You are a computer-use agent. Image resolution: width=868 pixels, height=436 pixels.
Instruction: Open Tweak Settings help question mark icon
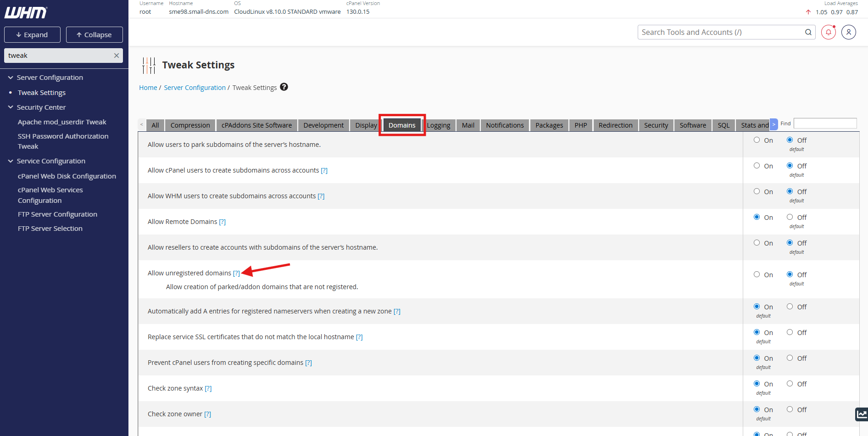point(284,87)
